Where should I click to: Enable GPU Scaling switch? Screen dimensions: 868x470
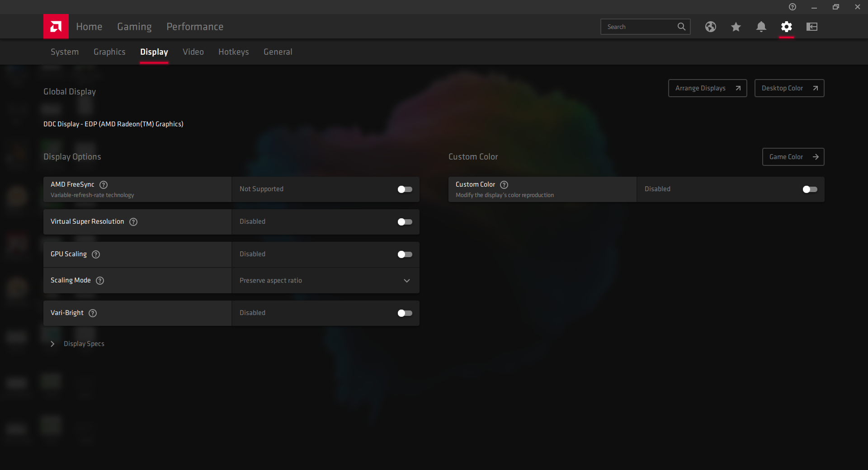click(x=405, y=254)
